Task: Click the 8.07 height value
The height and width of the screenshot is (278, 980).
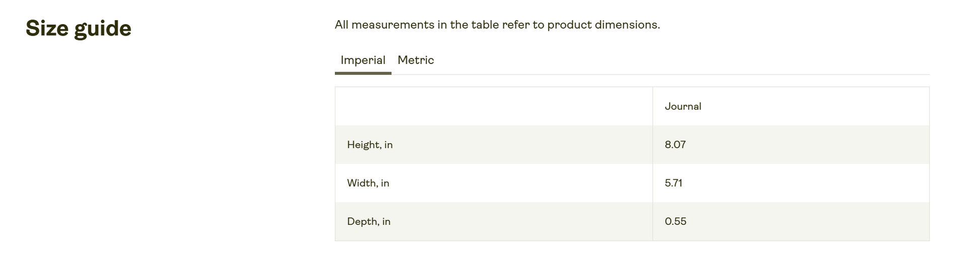Action: (x=675, y=145)
